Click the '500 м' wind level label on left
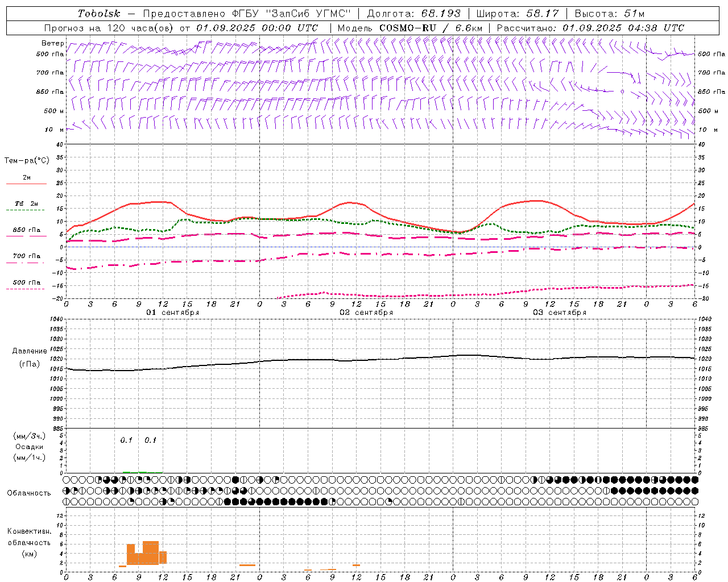Screen dimensions: 728x582 (54, 111)
